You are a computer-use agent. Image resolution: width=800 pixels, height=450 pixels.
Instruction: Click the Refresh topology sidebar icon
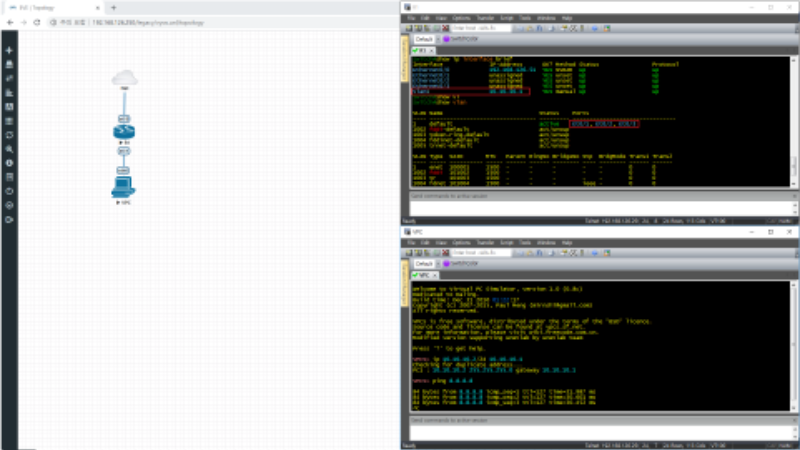[x=9, y=134]
